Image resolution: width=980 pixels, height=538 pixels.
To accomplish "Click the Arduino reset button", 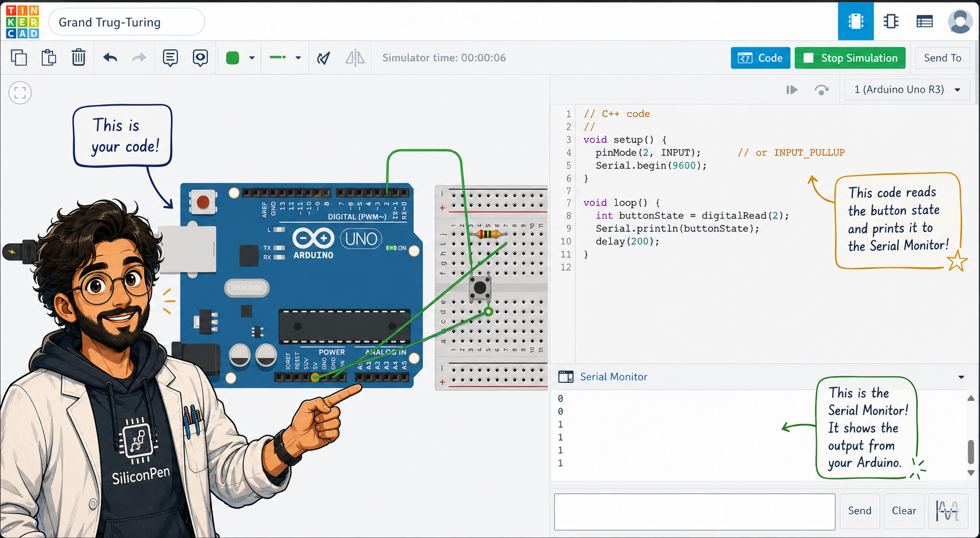I will pos(203,202).
